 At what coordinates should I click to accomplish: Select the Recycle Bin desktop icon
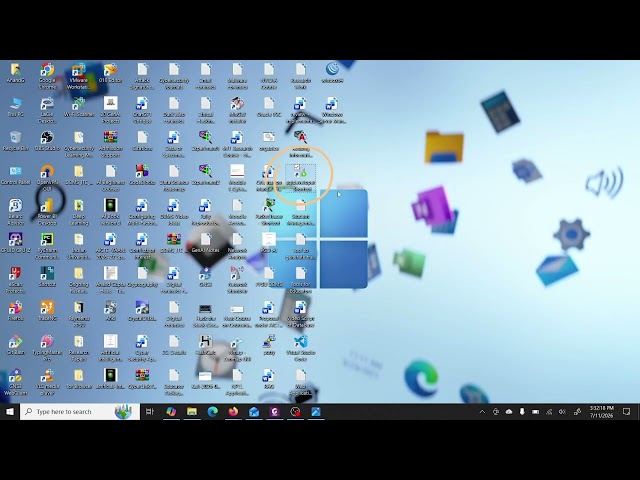(x=16, y=141)
